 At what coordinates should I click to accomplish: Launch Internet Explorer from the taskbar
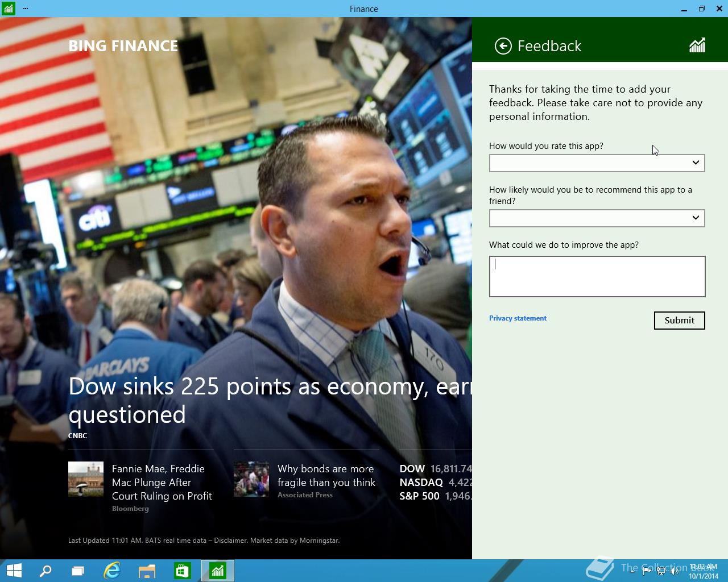[112, 571]
